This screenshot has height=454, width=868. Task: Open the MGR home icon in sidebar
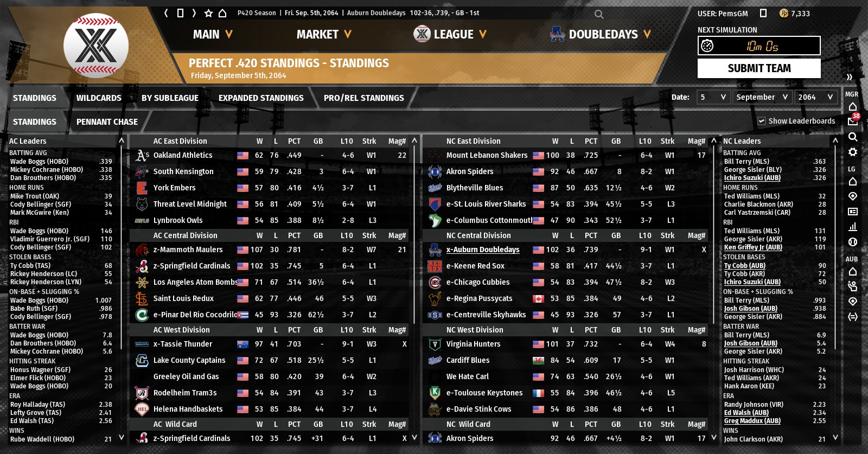852,106
